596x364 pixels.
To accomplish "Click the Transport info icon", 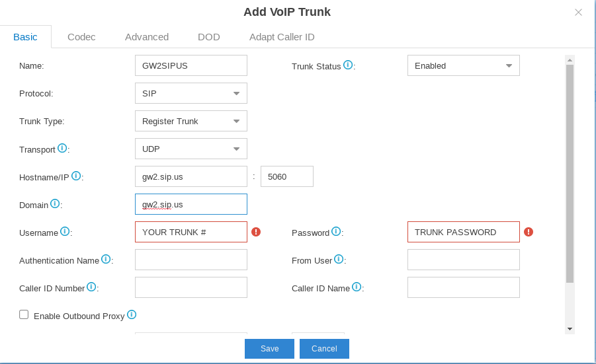I will (x=62, y=148).
